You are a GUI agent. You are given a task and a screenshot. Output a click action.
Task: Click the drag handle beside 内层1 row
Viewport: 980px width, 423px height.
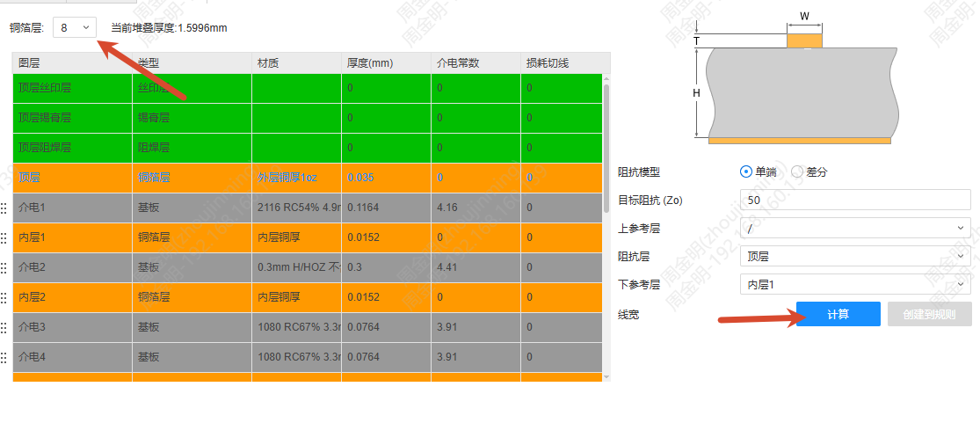[x=4, y=237]
